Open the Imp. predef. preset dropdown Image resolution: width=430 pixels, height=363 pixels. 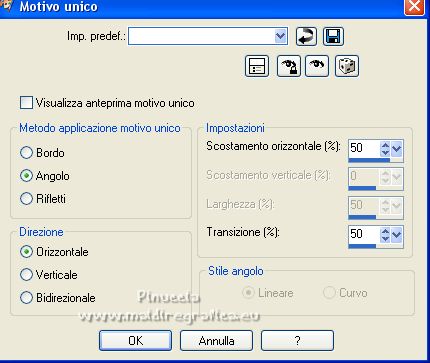(280, 36)
